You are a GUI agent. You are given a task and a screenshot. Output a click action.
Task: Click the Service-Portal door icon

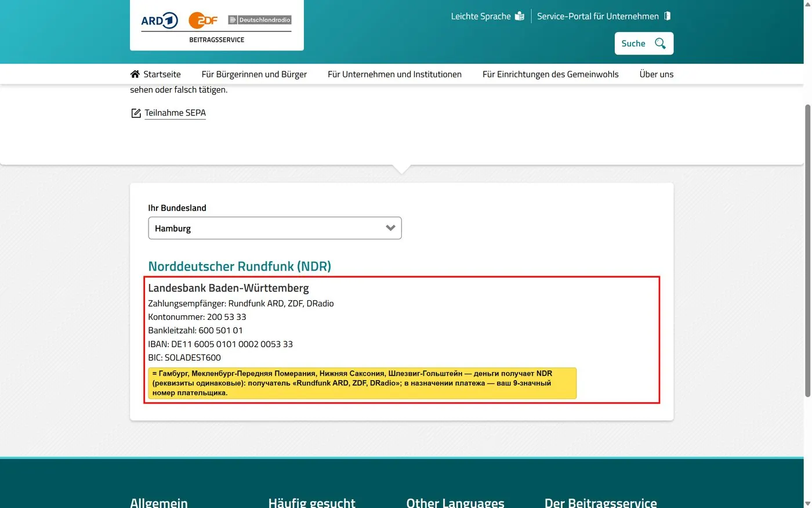[x=668, y=16]
